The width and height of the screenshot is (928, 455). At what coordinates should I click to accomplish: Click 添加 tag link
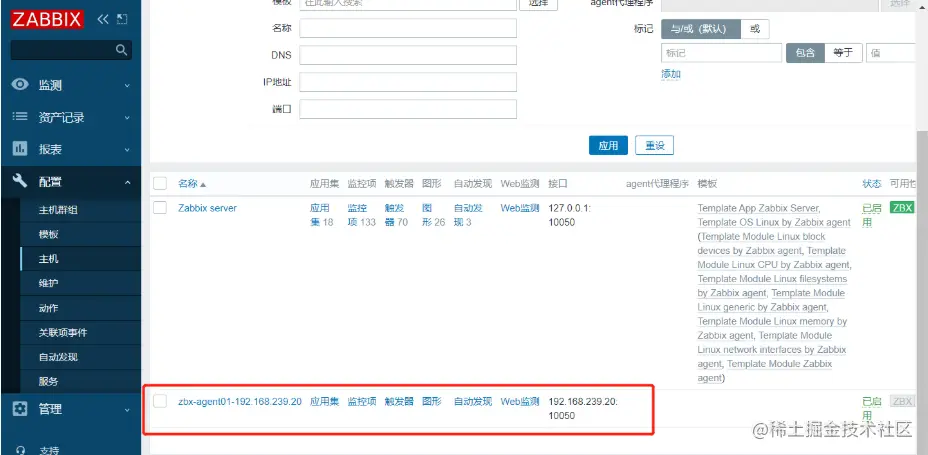tap(671, 74)
